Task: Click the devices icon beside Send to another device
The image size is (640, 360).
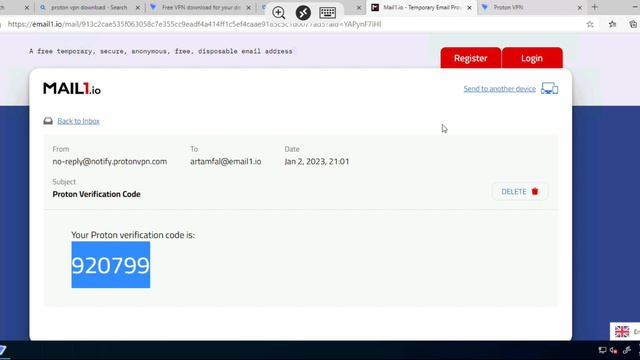Action: [549, 88]
